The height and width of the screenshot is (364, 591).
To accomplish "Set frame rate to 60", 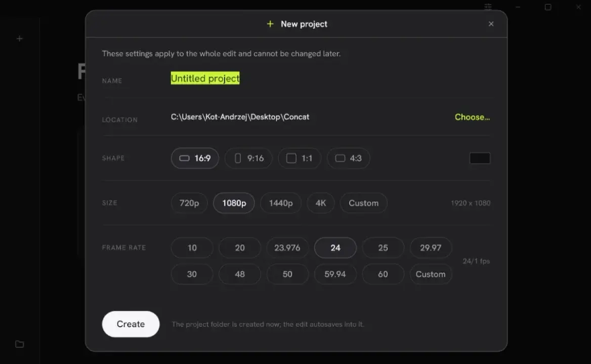I will point(383,274).
